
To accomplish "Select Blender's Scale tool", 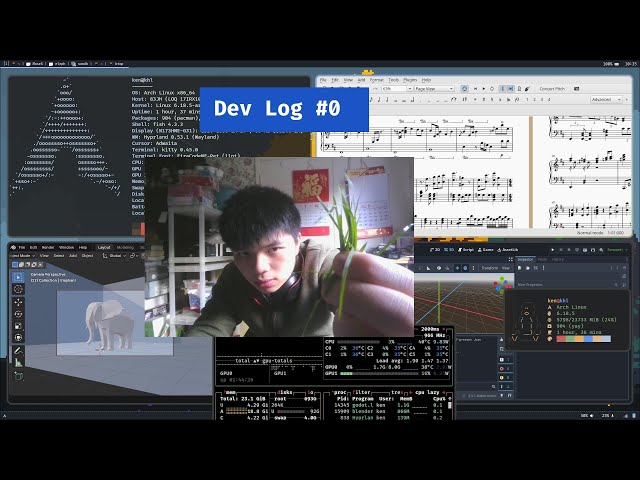I will click(x=18, y=326).
